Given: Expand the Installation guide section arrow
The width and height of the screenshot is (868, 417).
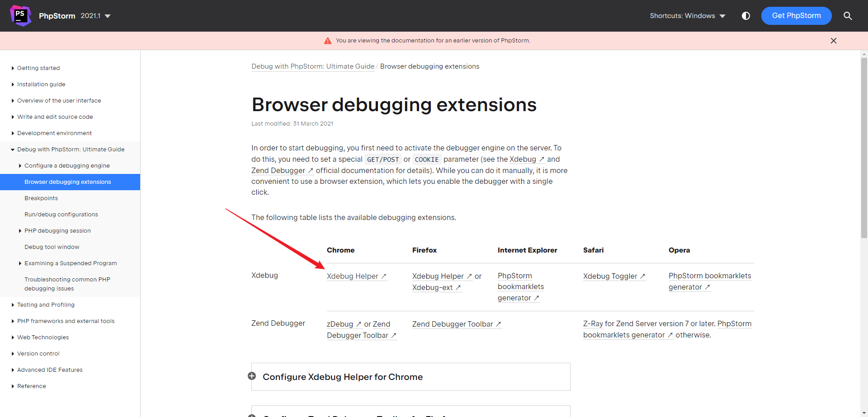Looking at the screenshot, I should pos(13,84).
